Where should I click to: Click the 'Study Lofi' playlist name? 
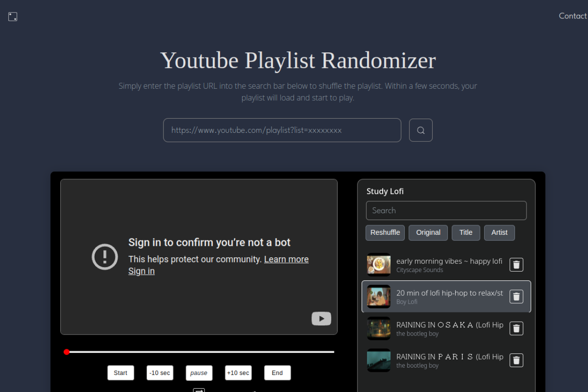coord(385,191)
